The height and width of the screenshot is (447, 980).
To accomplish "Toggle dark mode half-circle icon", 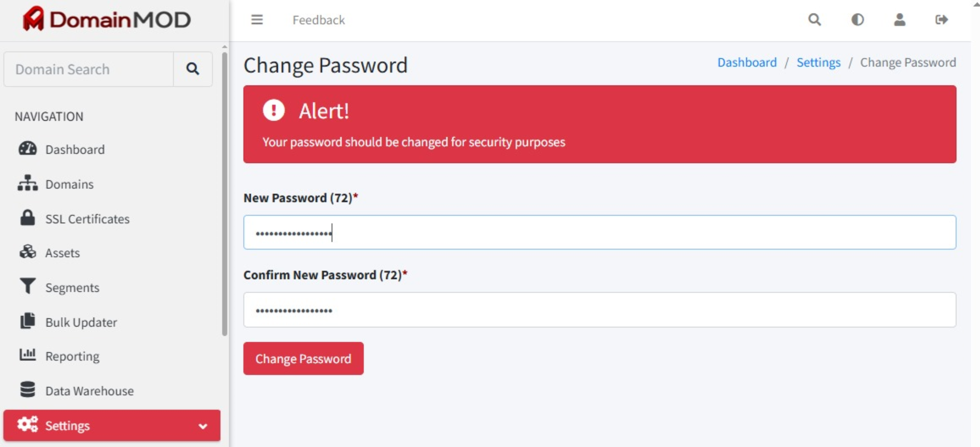I will (x=858, y=20).
